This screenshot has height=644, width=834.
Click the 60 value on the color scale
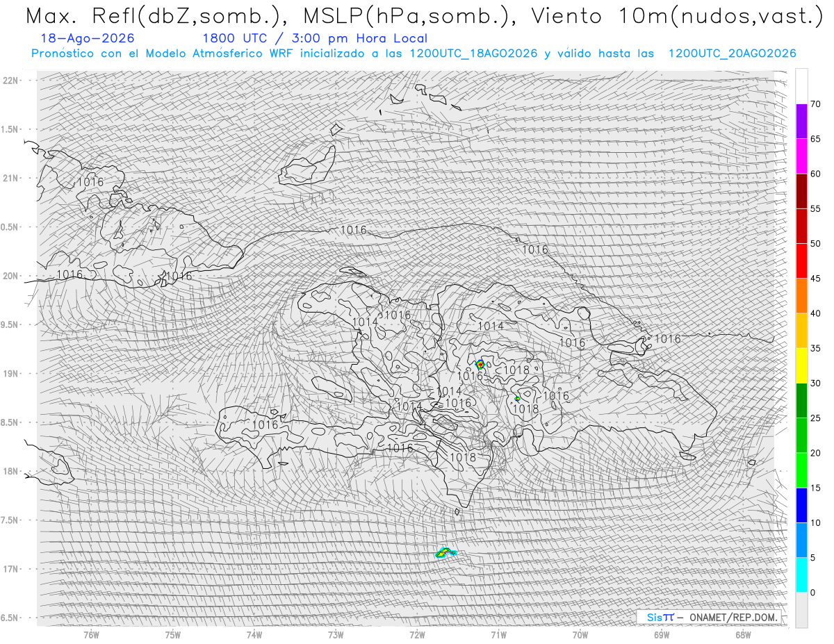[x=815, y=174]
